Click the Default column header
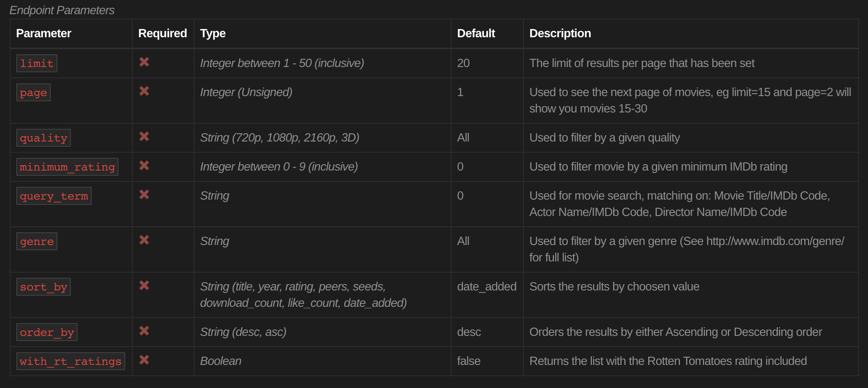Viewport: 868px width, 388px height. pyautogui.click(x=476, y=33)
